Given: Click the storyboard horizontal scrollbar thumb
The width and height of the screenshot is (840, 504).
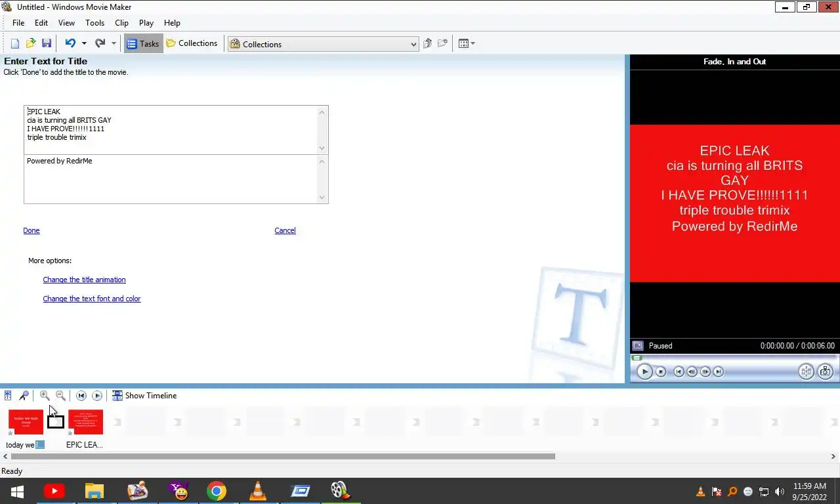Looking at the screenshot, I should [283, 456].
